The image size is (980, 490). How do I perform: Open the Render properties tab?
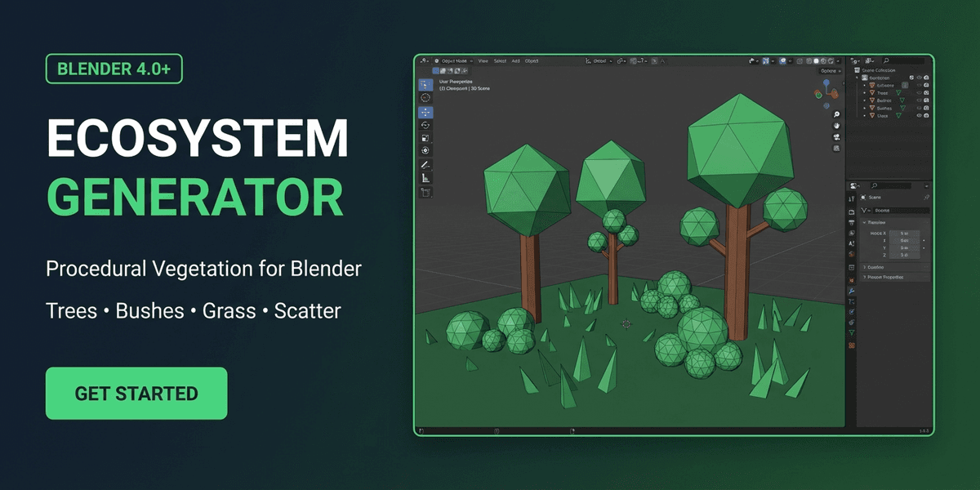852,211
